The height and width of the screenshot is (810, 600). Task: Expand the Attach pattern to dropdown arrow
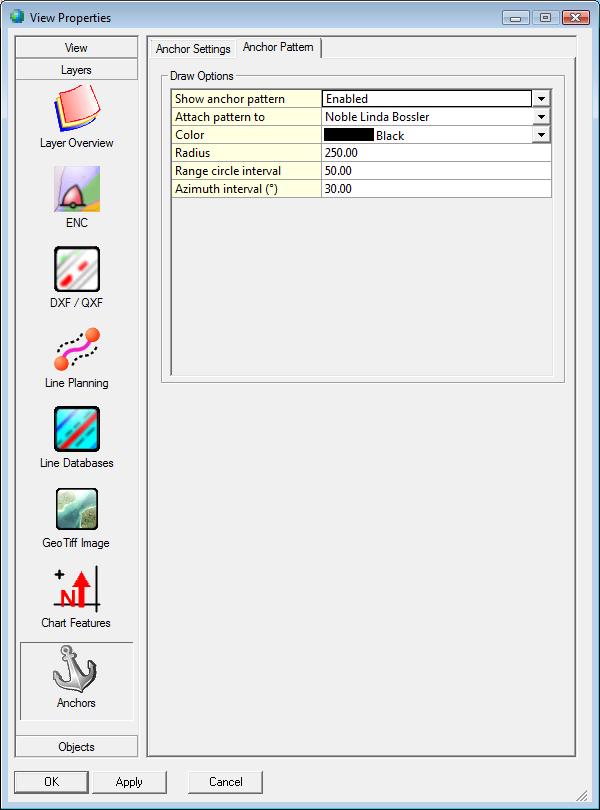pyautogui.click(x=541, y=117)
